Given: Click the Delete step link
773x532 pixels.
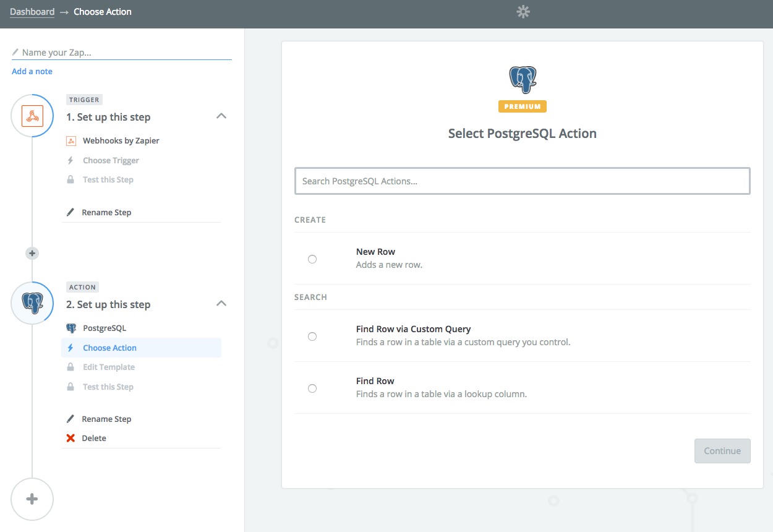Looking at the screenshot, I should tap(94, 438).
